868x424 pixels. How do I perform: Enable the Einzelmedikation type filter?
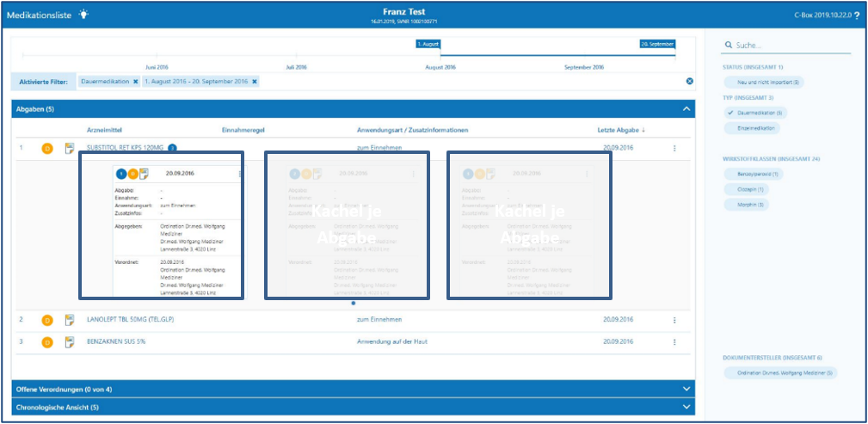[753, 128]
